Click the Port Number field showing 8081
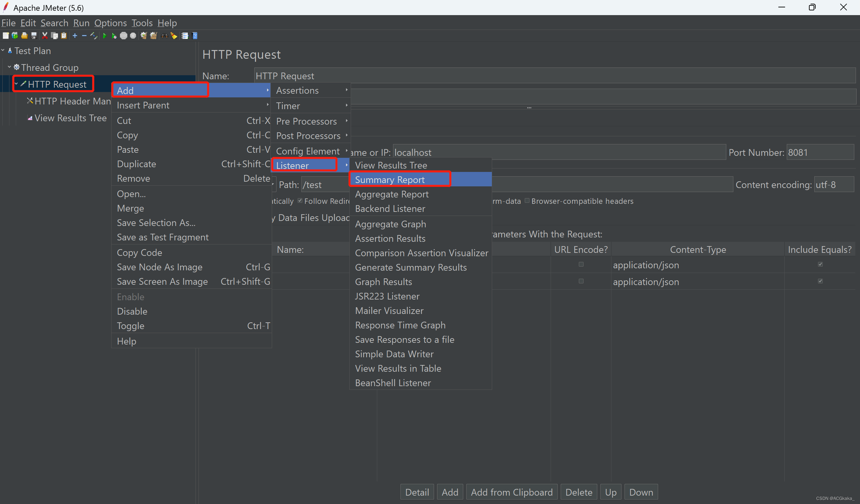The width and height of the screenshot is (860, 504). coord(820,152)
